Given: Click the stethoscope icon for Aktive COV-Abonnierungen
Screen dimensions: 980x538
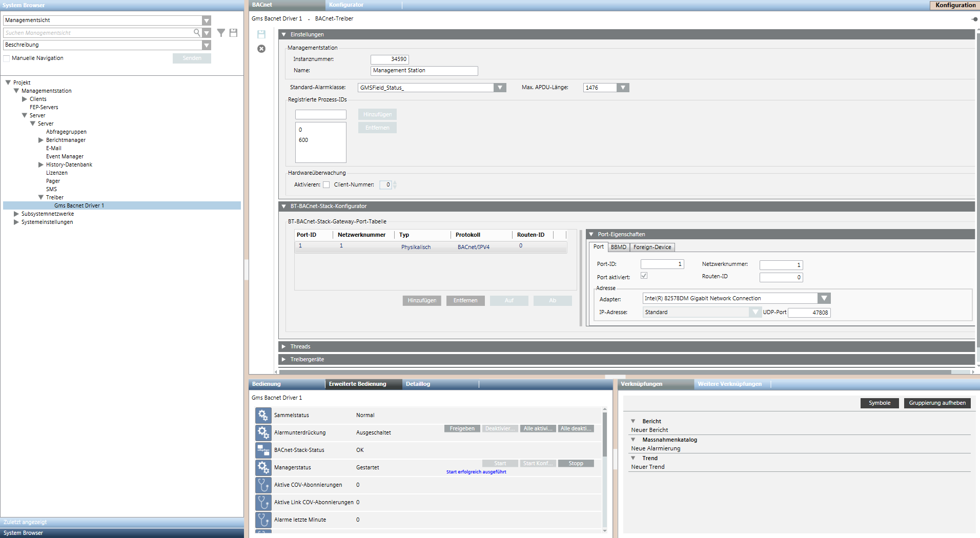Looking at the screenshot, I should tap(263, 485).
